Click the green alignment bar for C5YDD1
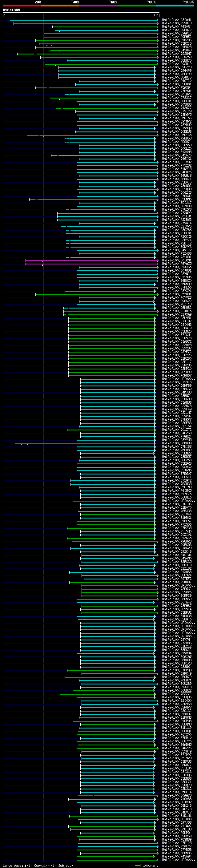Viewport: 197px width, 868px height. click(96, 294)
